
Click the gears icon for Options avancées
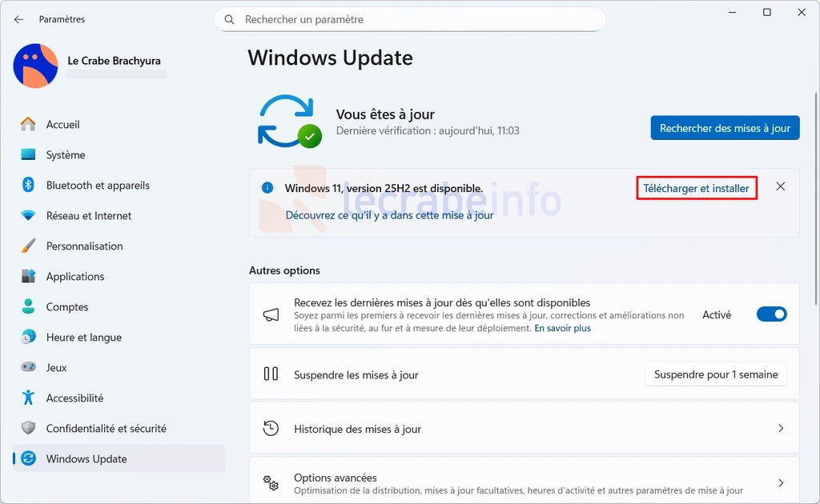(x=271, y=482)
